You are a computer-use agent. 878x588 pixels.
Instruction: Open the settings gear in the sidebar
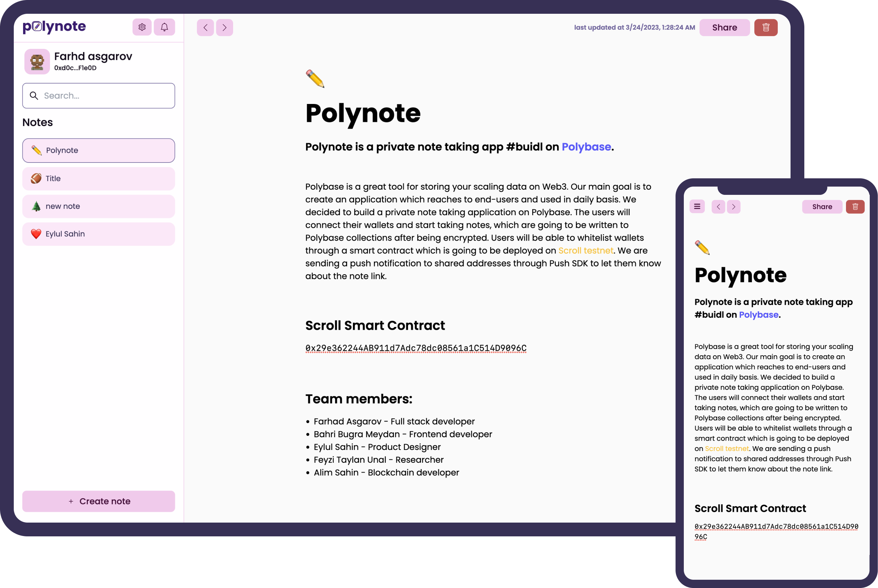[142, 27]
